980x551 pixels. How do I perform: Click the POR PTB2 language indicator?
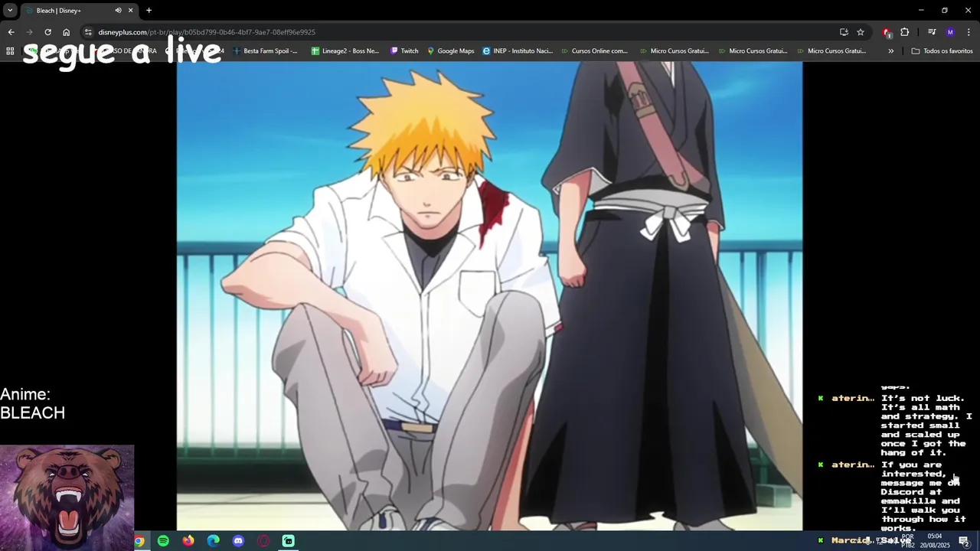(x=907, y=541)
